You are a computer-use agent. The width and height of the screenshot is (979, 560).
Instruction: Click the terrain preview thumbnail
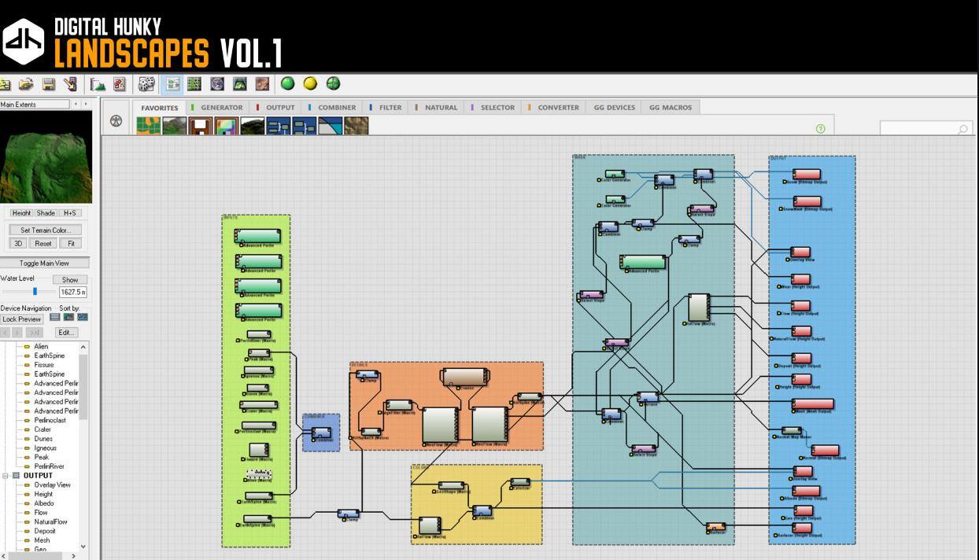coord(46,157)
